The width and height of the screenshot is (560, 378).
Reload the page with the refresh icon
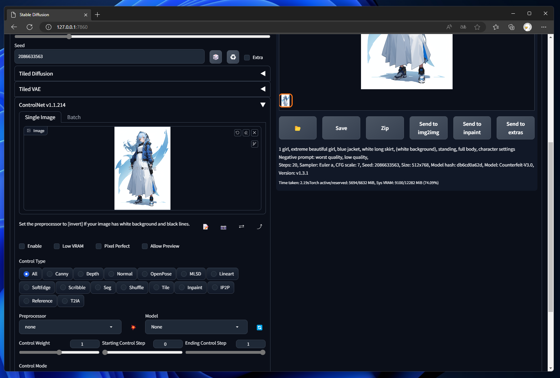tap(30, 27)
